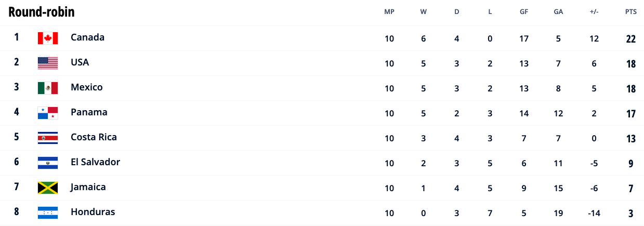Screen dimensions: 644x226
Task: Click the Round-robin heading
Action: click(42, 12)
